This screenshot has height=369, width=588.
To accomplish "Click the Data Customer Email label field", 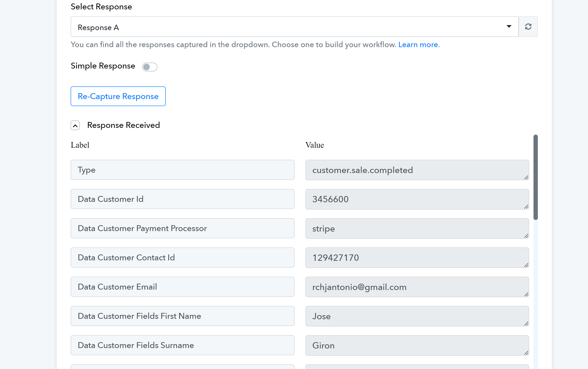I will 182,287.
